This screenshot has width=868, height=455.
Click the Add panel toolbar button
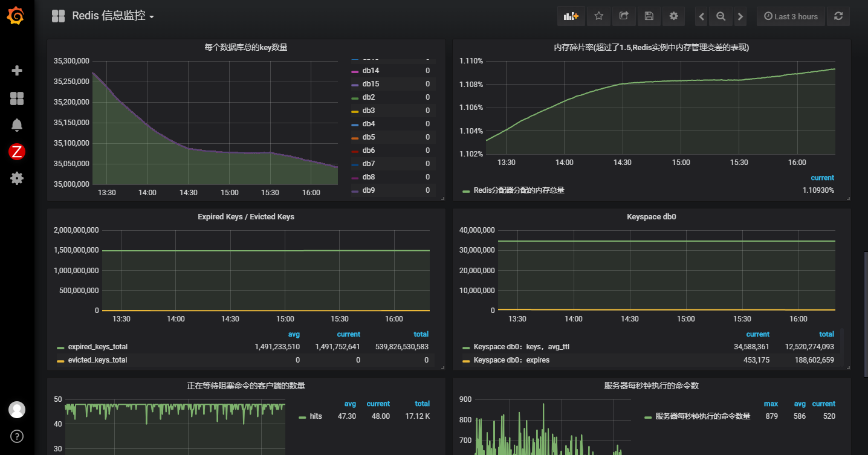571,16
